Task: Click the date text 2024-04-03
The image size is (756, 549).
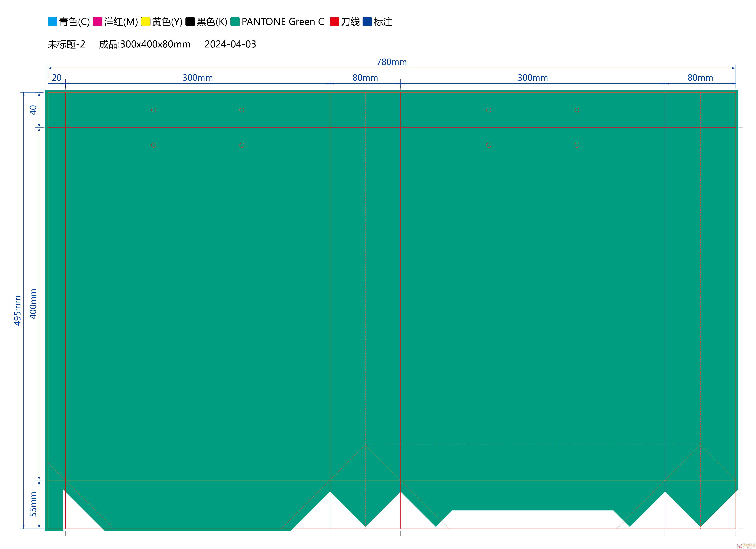Action: tap(230, 44)
